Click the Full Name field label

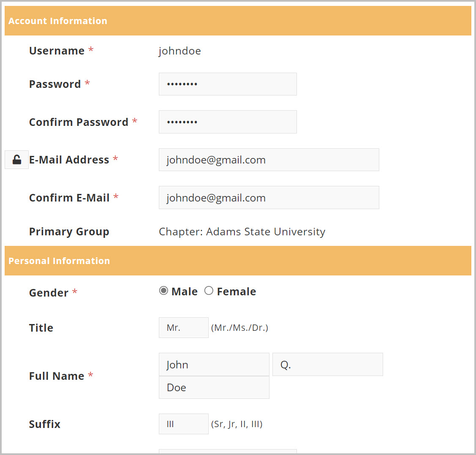57,376
